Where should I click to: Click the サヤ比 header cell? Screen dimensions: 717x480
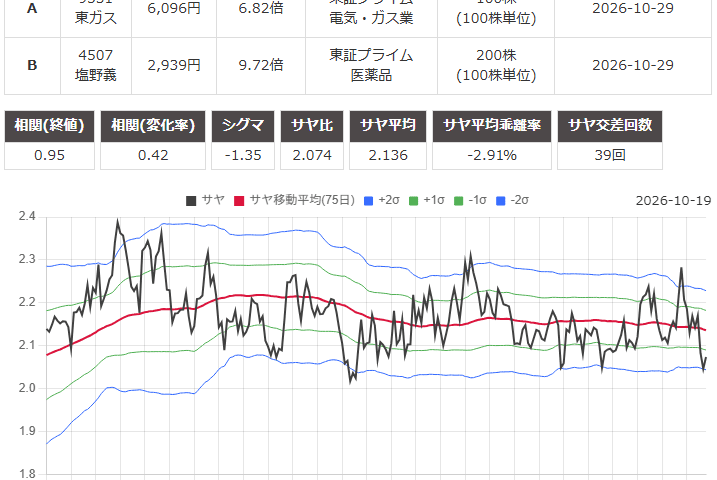tap(312, 126)
